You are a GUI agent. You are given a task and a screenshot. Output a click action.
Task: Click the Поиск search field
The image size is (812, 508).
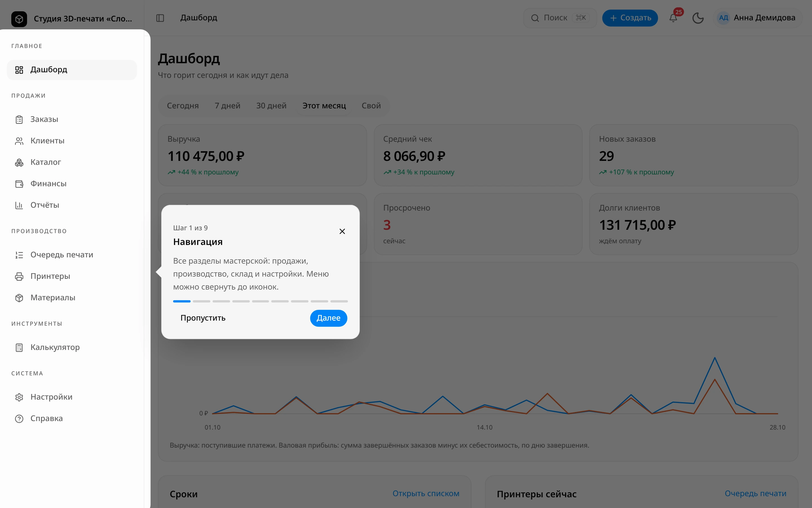(x=560, y=18)
